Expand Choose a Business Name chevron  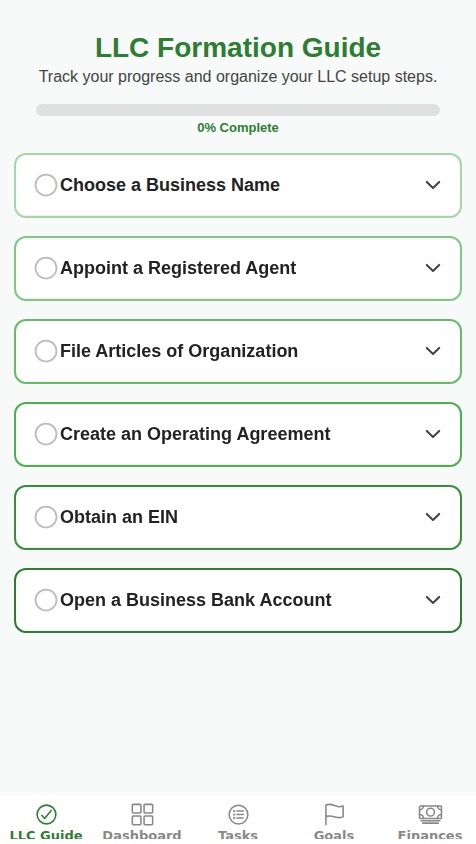(433, 185)
